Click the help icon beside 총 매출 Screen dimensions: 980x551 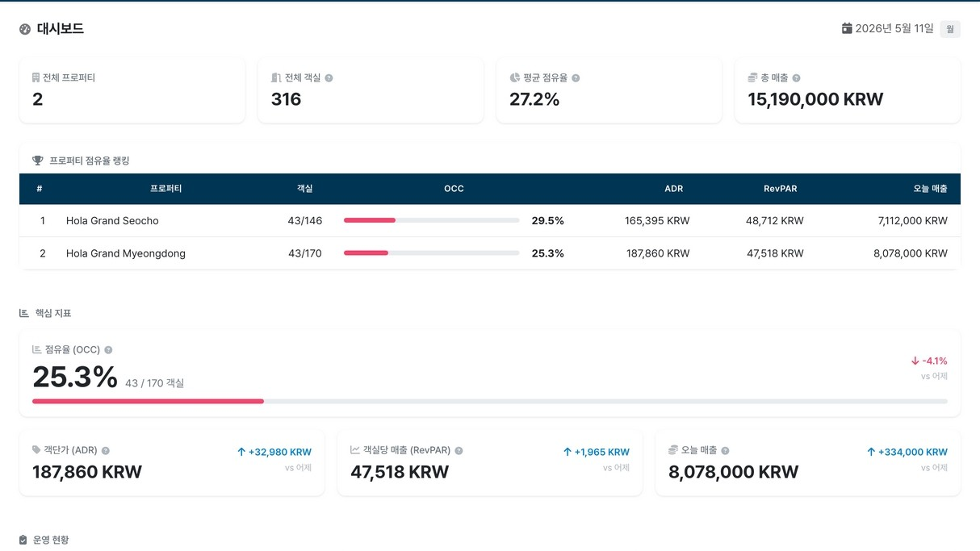(796, 78)
